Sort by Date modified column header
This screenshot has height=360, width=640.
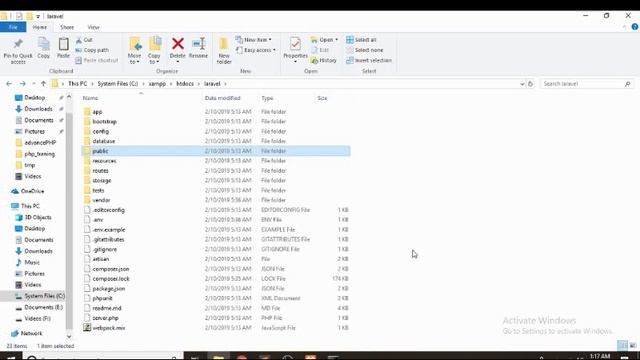(222, 98)
